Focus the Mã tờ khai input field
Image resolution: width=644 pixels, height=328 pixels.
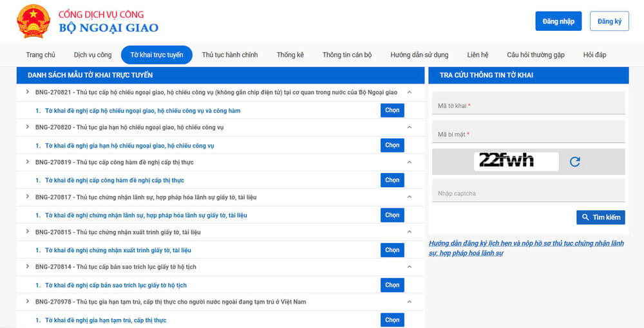(x=528, y=105)
